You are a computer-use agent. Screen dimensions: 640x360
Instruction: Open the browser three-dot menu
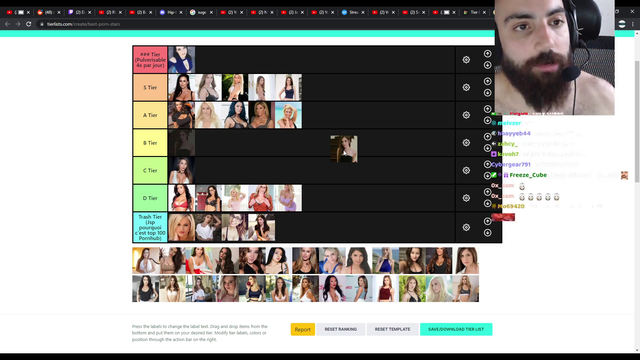click(x=633, y=24)
